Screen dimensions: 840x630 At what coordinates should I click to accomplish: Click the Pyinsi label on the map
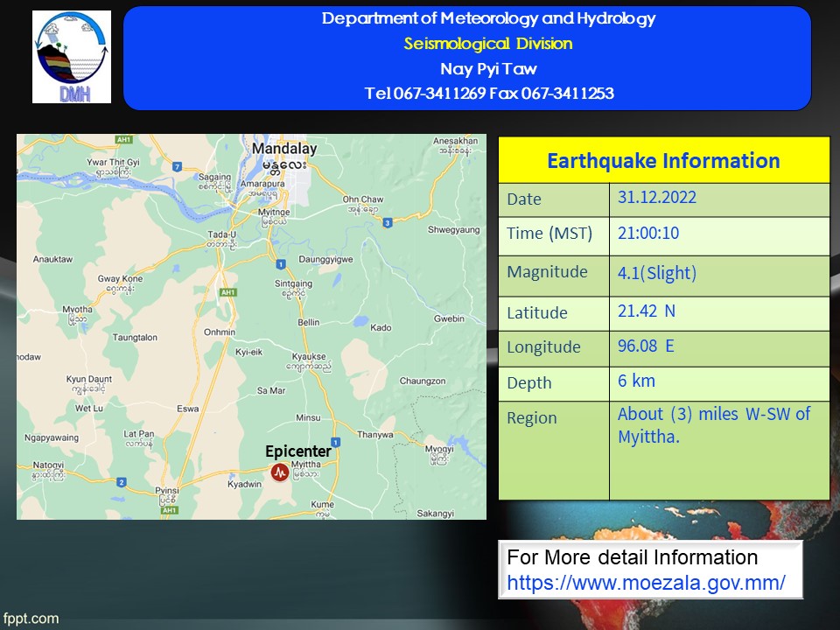click(166, 490)
